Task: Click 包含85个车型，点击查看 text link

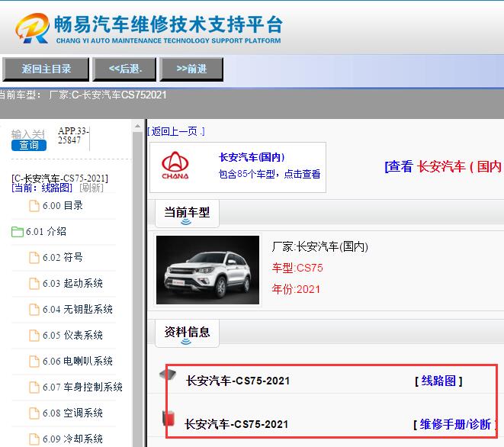Action: [269, 174]
